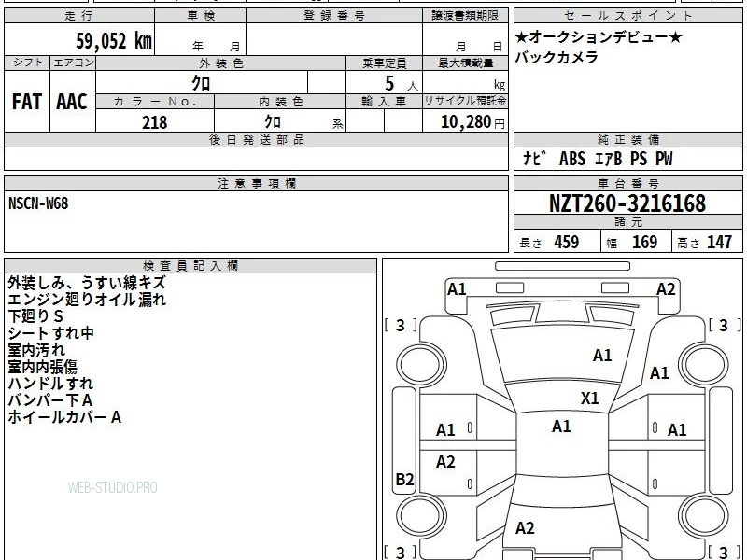Screen dimensions: 747x560
Task: Select the バンパー下A note
Action: pos(50,400)
